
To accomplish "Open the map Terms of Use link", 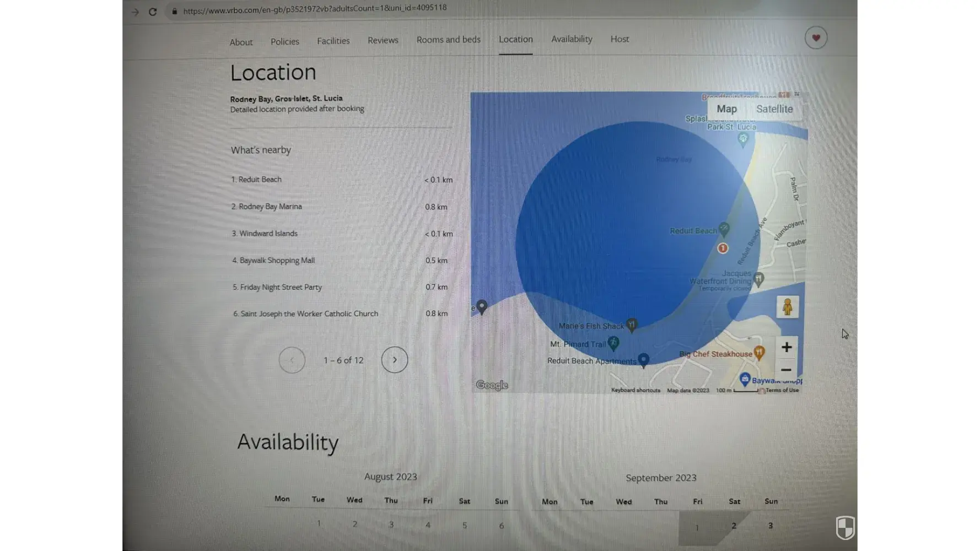I will [x=782, y=390].
